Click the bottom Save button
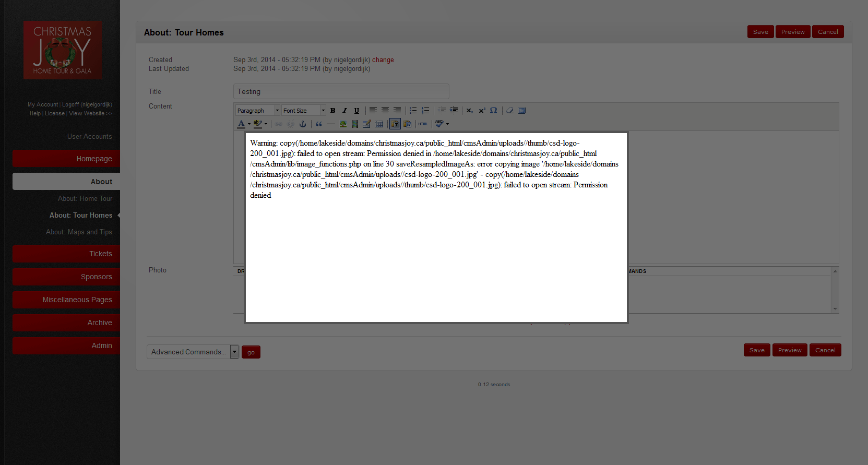The image size is (868, 465). tap(757, 350)
